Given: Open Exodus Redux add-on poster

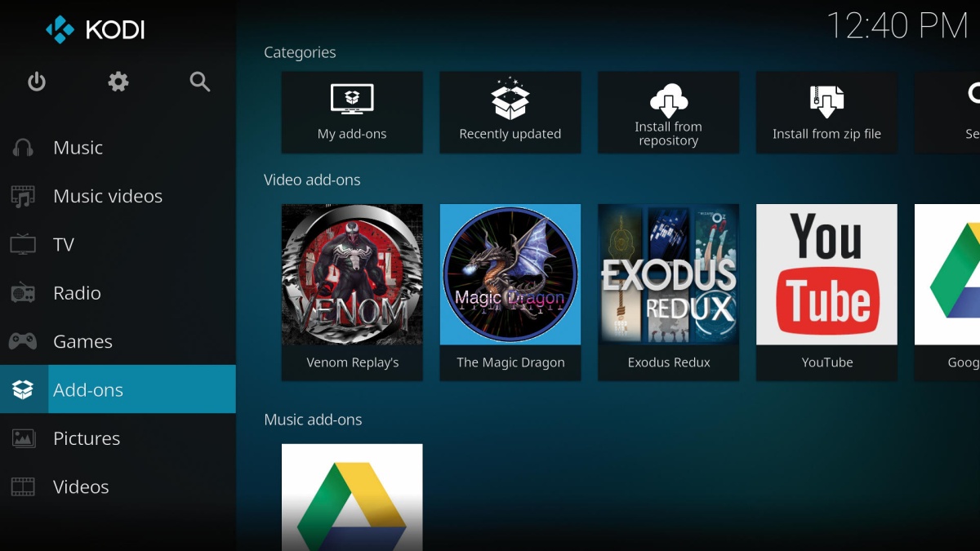Looking at the screenshot, I should coord(669,274).
